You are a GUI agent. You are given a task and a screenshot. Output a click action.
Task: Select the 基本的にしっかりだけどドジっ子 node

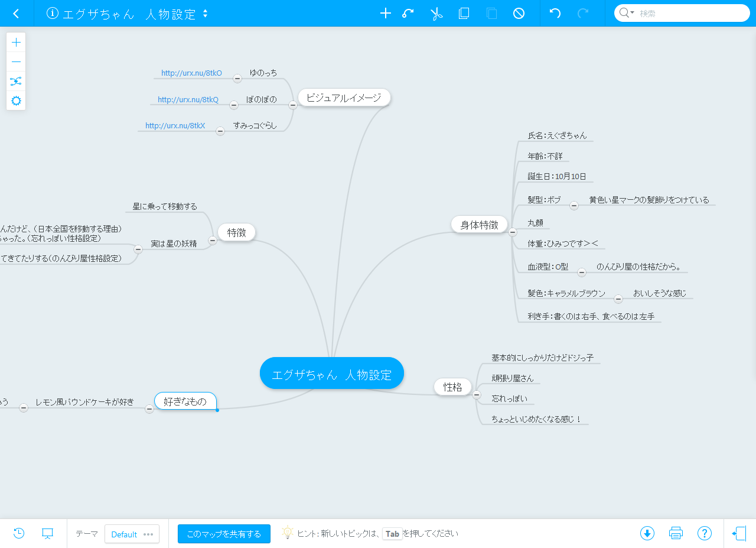[543, 358]
